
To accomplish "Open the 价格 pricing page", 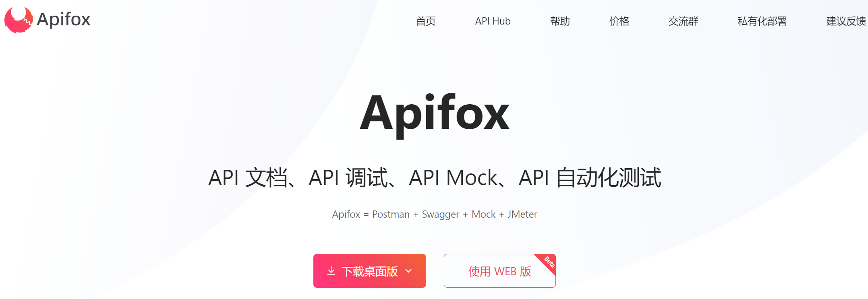I will [x=619, y=21].
